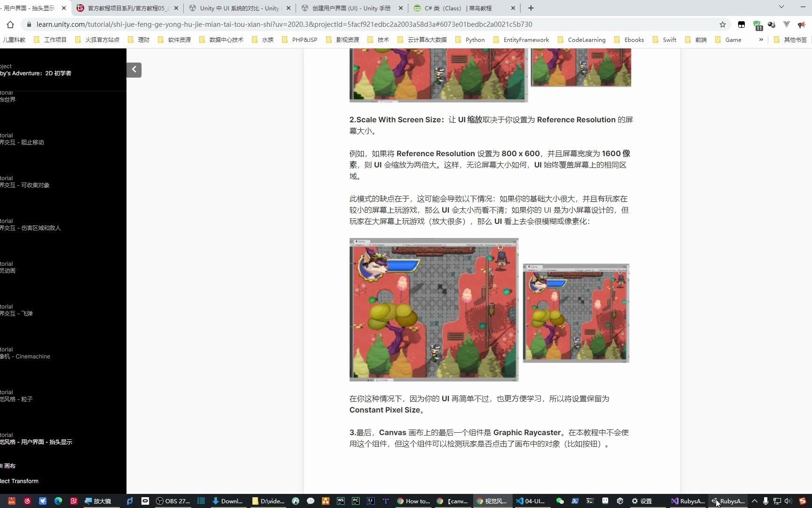The width and height of the screenshot is (812, 508).
Task: Open the 火狐官方站点 bookmark folder
Action: (97, 40)
